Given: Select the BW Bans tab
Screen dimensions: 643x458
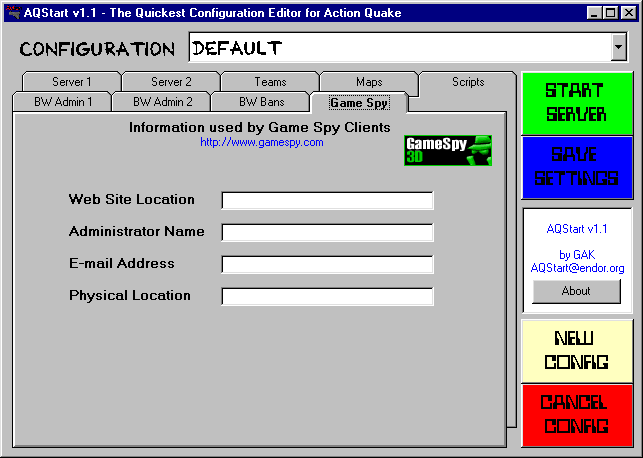Looking at the screenshot, I should click(x=261, y=102).
